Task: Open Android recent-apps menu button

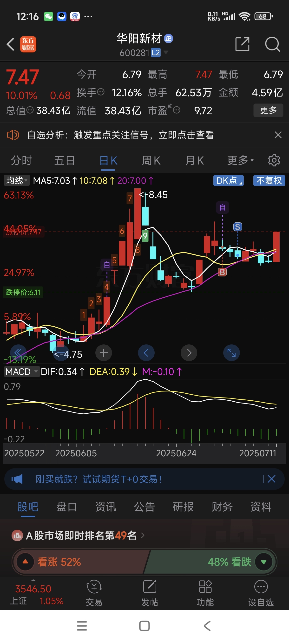Action: [x=82, y=626]
